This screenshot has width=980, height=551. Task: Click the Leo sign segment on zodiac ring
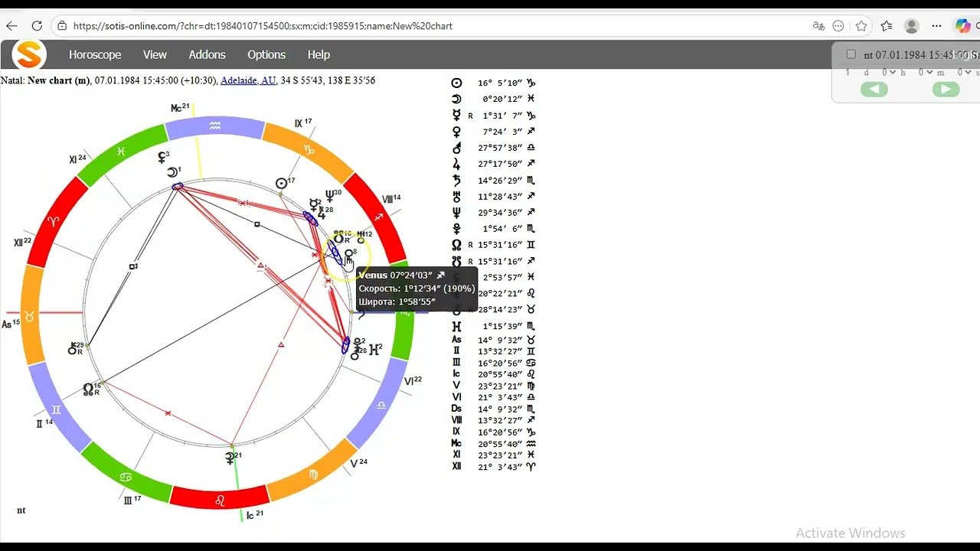point(220,501)
